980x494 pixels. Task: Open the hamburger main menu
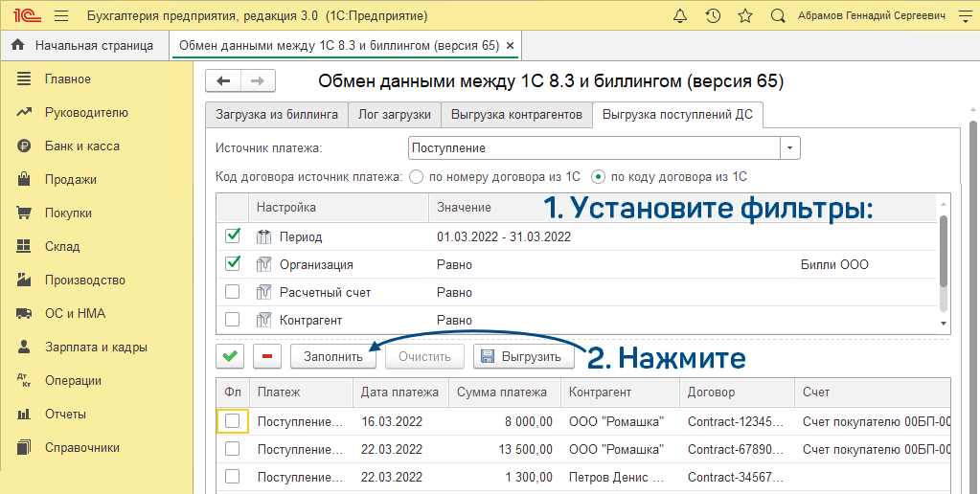click(x=61, y=15)
